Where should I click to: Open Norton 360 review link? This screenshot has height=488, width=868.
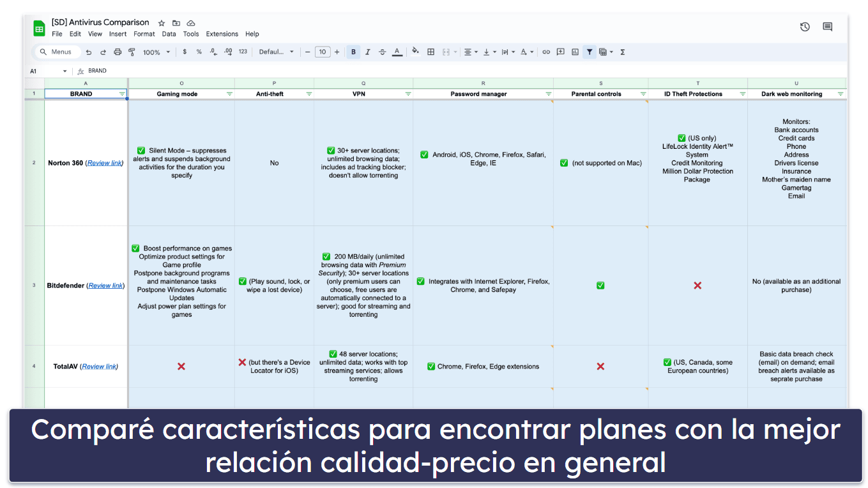pos(104,163)
